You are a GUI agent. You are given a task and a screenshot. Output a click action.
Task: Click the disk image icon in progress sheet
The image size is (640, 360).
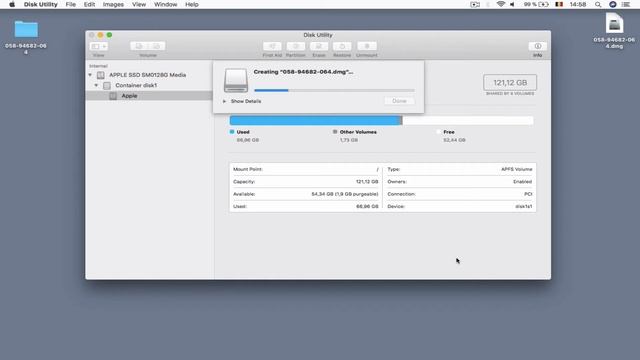[x=236, y=80]
